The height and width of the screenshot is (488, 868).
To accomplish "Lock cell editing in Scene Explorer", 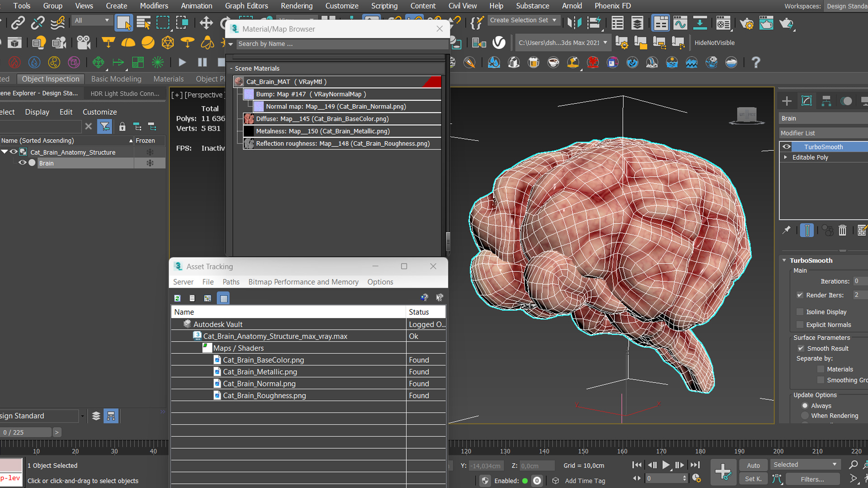I will (122, 127).
